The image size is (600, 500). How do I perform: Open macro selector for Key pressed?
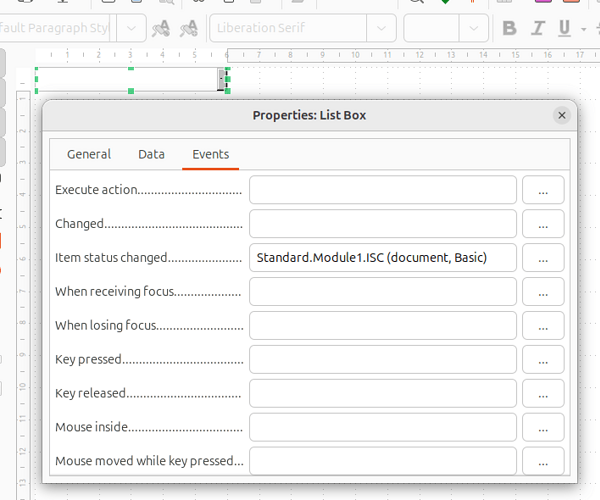click(543, 359)
